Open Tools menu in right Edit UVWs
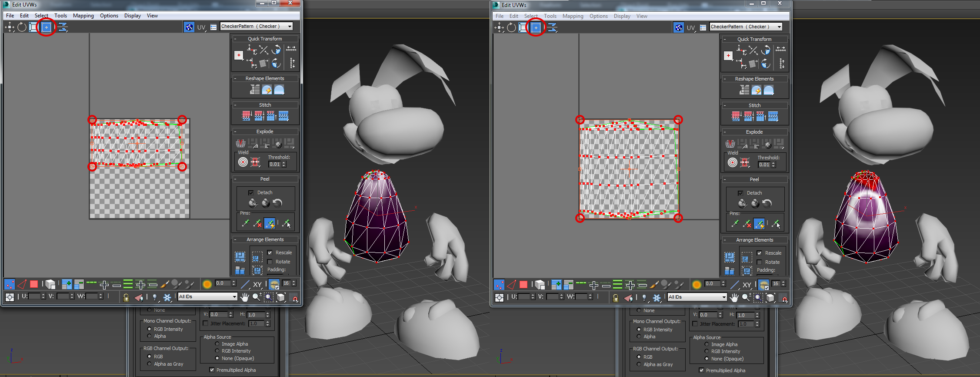Viewport: 980px width, 377px height. pos(550,16)
